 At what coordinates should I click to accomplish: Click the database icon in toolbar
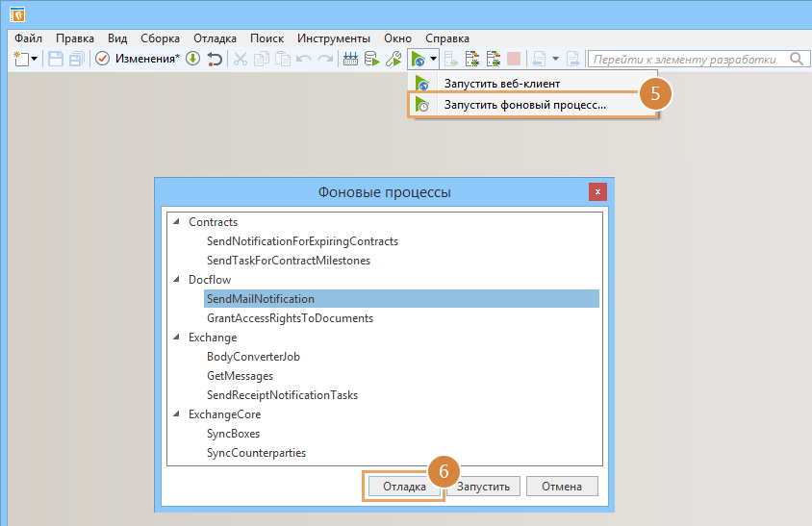point(371,59)
